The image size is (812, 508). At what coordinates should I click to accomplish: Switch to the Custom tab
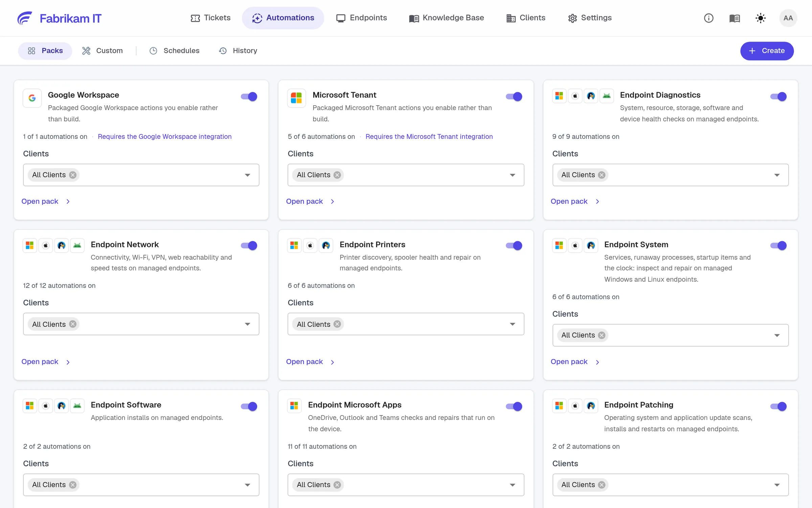(103, 51)
